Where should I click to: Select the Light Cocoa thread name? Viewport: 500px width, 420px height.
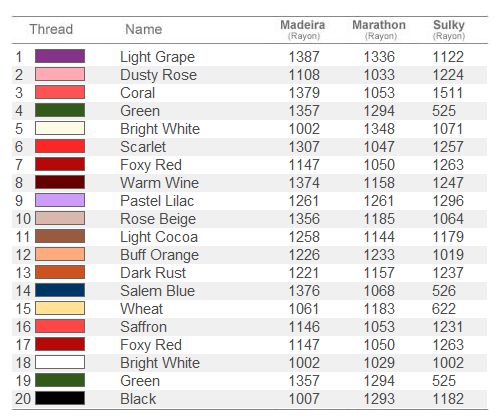159,237
